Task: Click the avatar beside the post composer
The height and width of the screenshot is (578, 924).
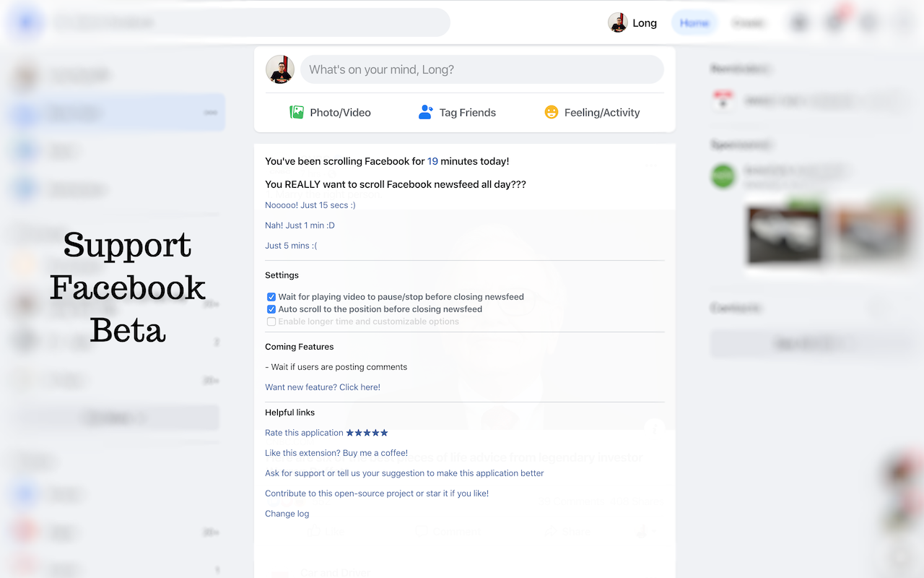Action: pos(280,69)
